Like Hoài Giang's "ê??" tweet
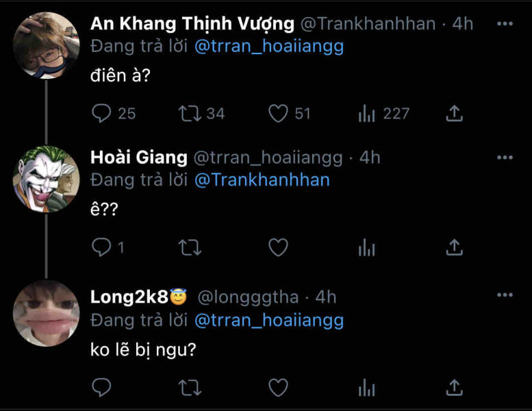 tap(278, 247)
